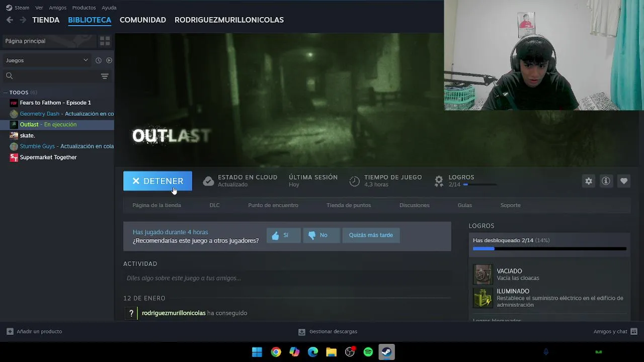
Task: Click the back navigation arrow
Action: pos(10,20)
